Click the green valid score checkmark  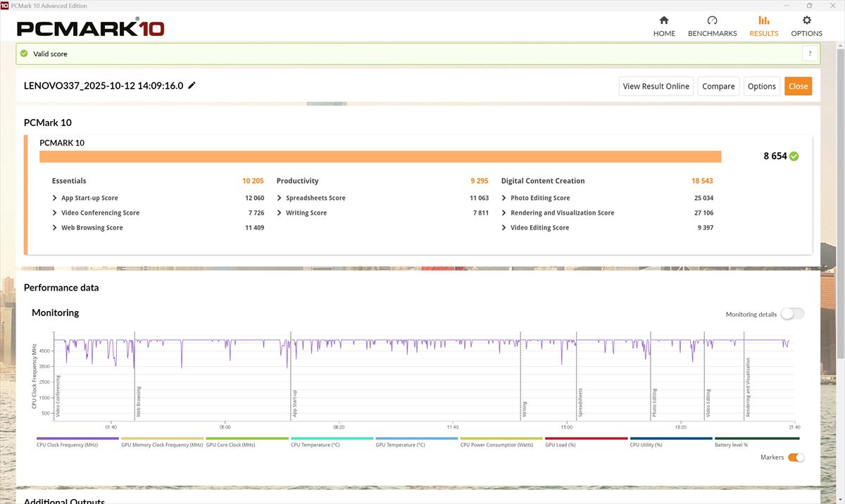24,53
